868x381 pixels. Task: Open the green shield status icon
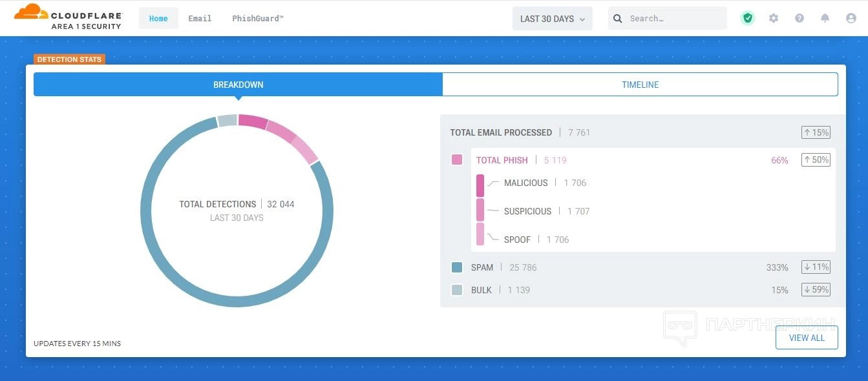(x=748, y=18)
